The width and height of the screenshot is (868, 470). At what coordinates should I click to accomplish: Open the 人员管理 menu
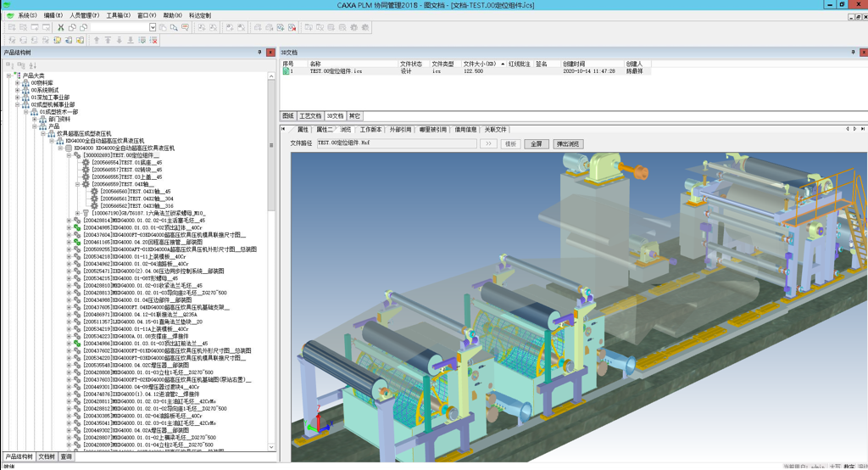click(x=84, y=15)
